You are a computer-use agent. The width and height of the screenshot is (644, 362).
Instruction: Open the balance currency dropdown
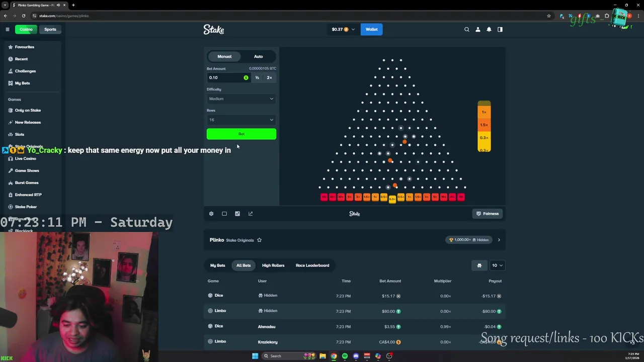coord(343,29)
